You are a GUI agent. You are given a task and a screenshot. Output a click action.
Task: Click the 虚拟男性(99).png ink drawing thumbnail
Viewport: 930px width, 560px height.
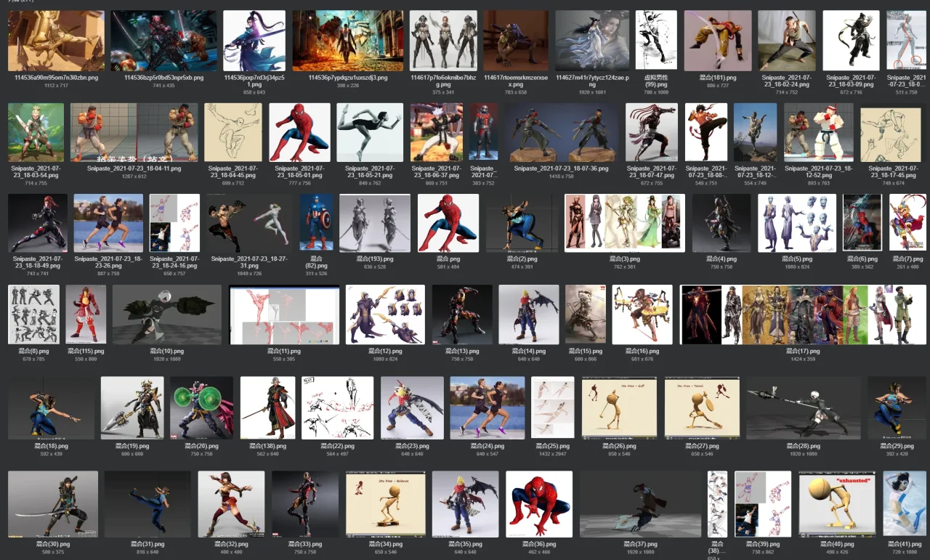pyautogui.click(x=656, y=41)
